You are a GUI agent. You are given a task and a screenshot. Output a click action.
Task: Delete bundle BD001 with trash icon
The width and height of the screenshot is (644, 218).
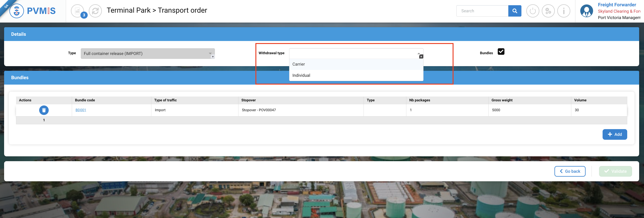(44, 110)
